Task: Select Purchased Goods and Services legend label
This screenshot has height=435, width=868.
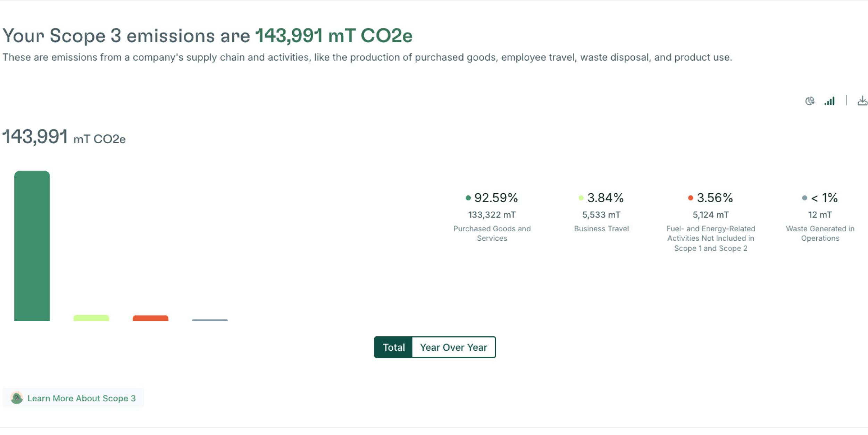Action: click(x=492, y=233)
